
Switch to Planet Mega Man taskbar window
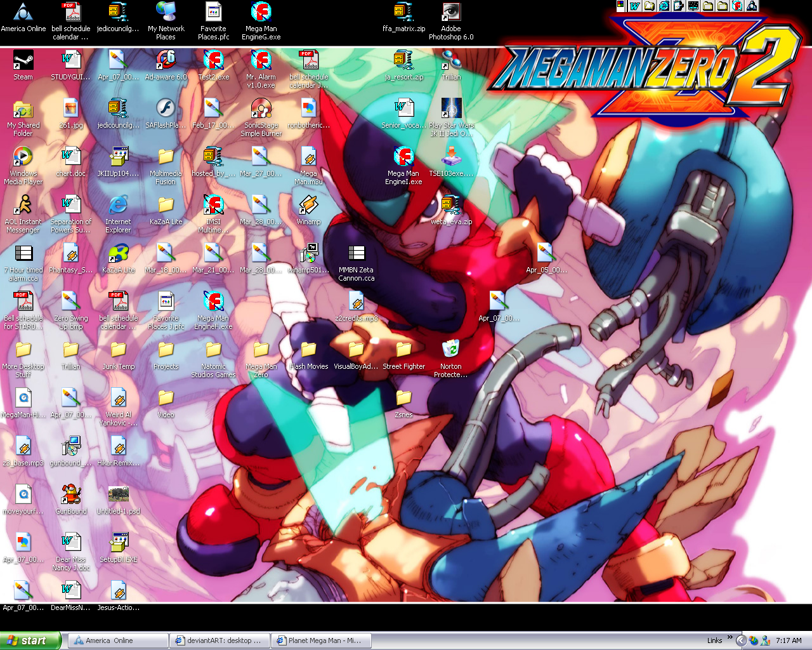click(321, 640)
